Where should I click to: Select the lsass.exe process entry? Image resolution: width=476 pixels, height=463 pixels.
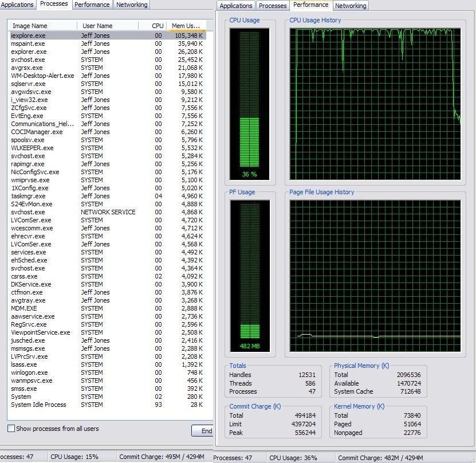click(24, 364)
